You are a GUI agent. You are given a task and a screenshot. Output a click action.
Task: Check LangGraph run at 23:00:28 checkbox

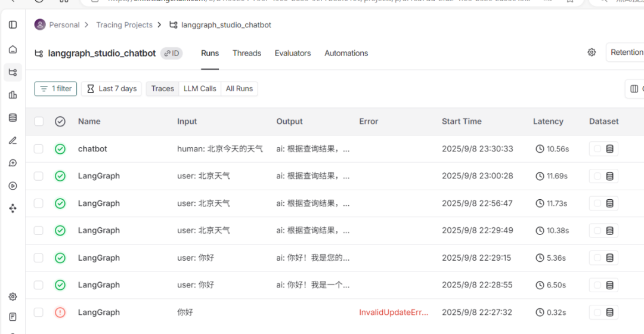[39, 176]
